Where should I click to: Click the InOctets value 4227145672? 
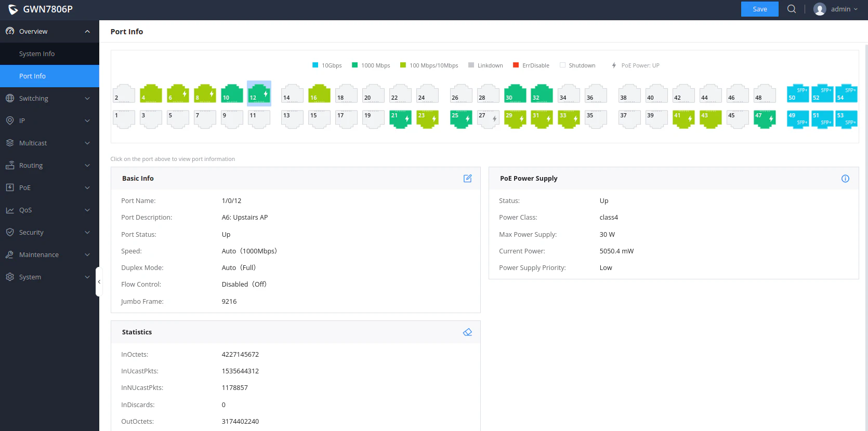click(x=240, y=354)
